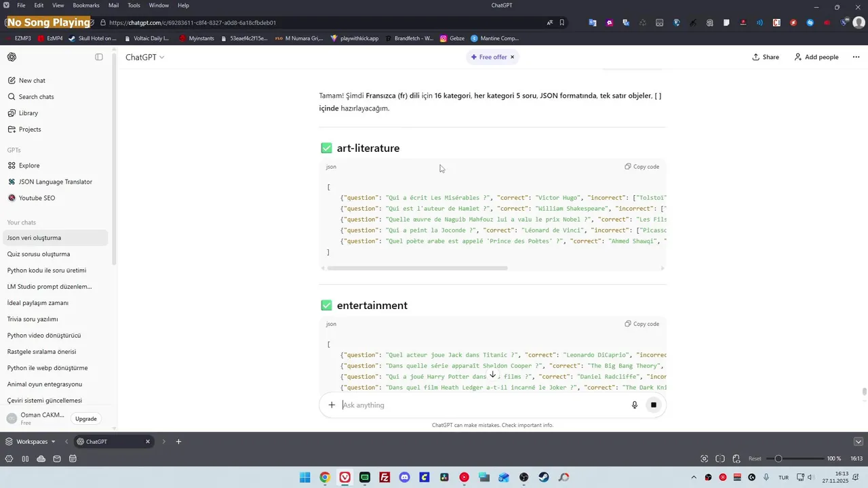Open the Workspaces dropdown

pyautogui.click(x=31, y=442)
